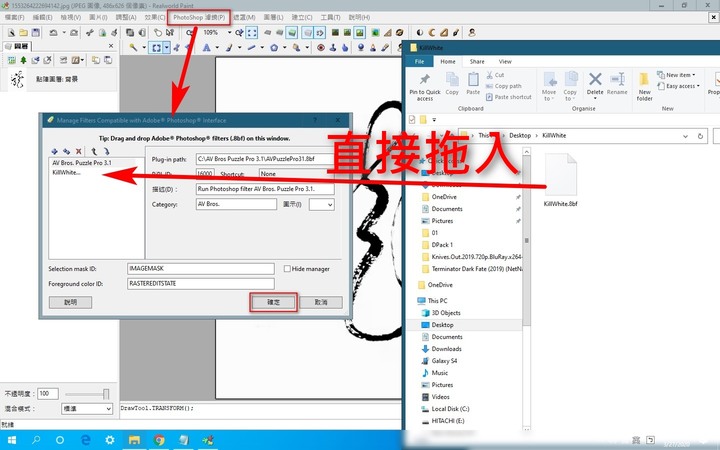Image resolution: width=720 pixels, height=450 pixels.
Task: Click the delete layer icon in the layers panel
Action: (x=47, y=60)
